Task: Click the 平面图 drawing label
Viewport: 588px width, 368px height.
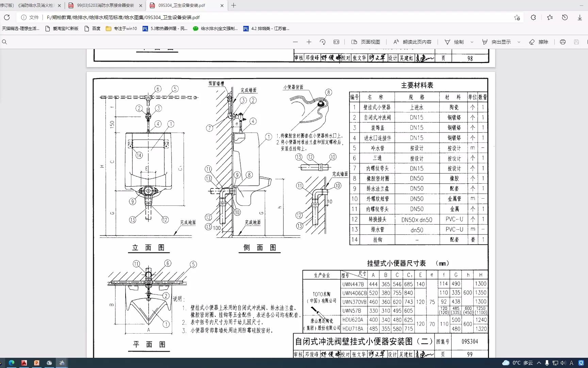Action: tap(149, 344)
